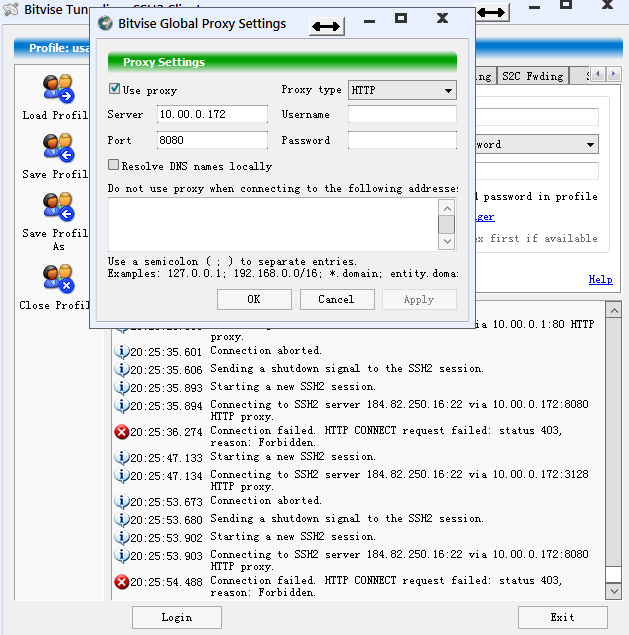Image resolution: width=629 pixels, height=635 pixels.
Task: Click the info icon on the 20:25:53.680 log entry
Action: [122, 520]
